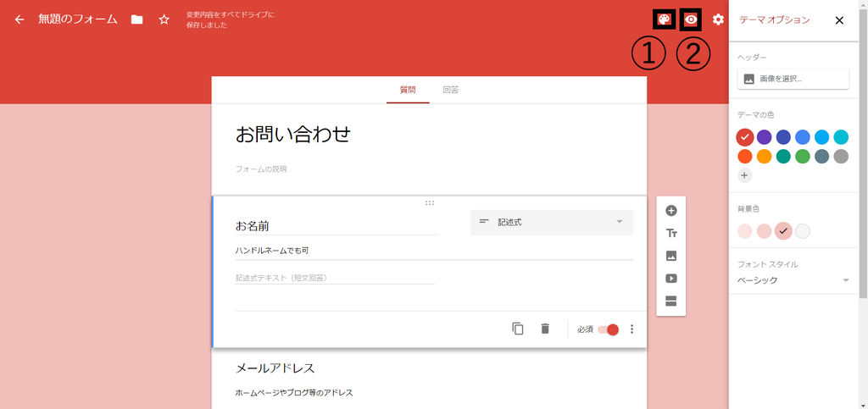The width and height of the screenshot is (868, 409).
Task: Go back with the left arrow
Action: pos(20,19)
